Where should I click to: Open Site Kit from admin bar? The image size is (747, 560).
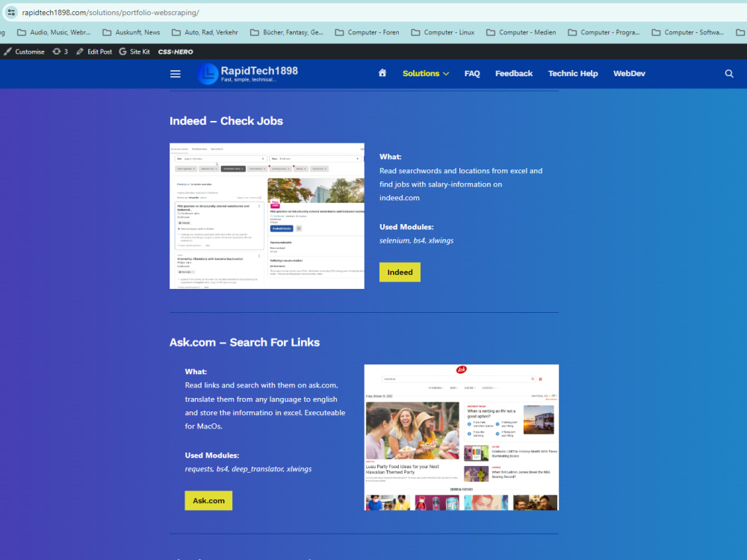coord(134,52)
